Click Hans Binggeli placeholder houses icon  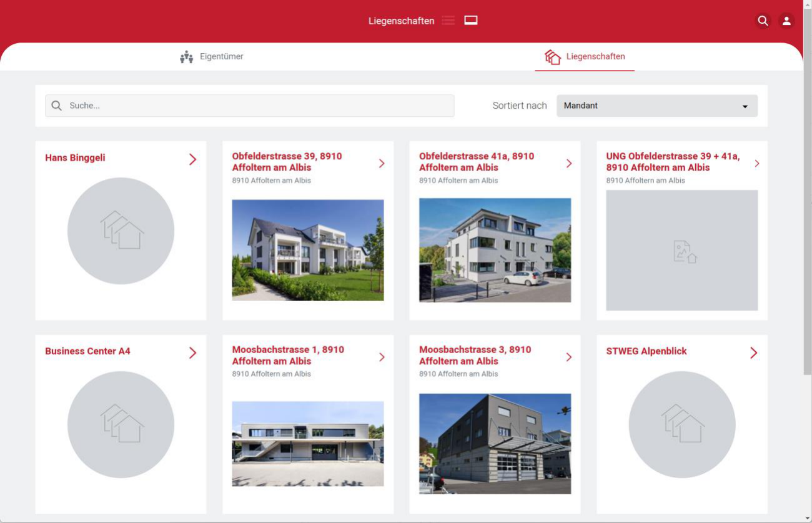click(121, 231)
